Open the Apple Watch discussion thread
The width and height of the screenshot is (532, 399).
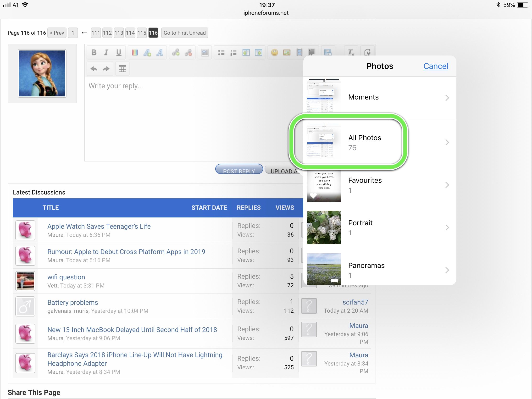[99, 226]
